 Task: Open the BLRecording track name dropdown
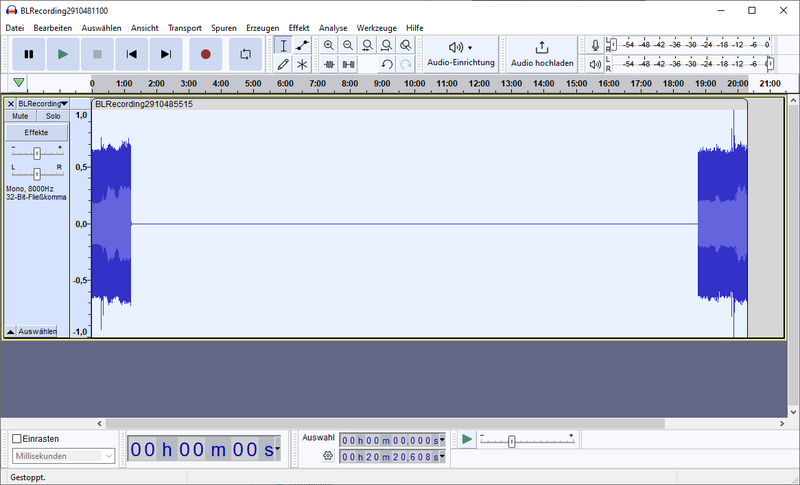coord(43,104)
